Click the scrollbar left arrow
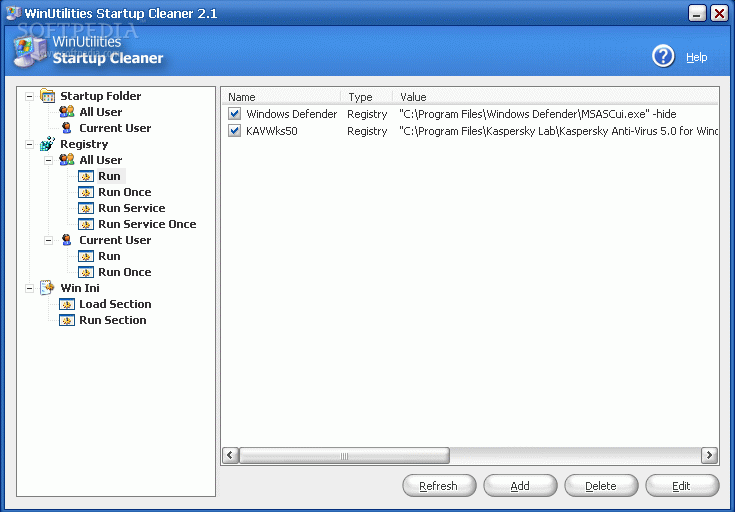 click(x=230, y=455)
